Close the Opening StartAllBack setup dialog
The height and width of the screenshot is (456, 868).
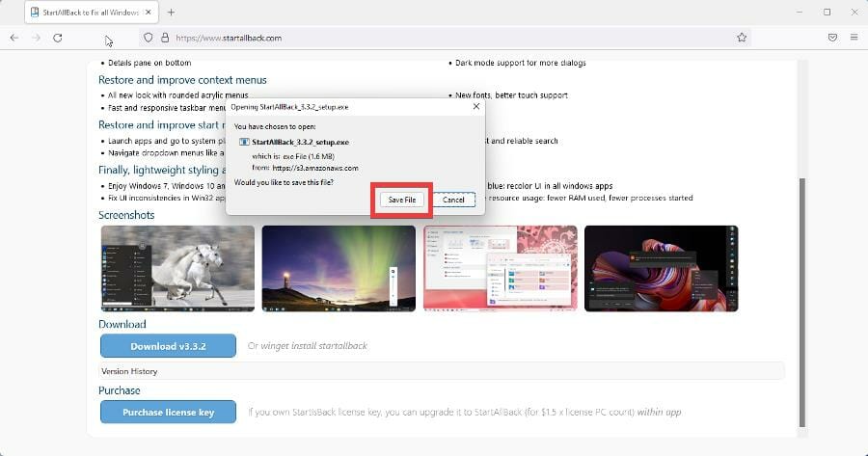[x=476, y=106]
